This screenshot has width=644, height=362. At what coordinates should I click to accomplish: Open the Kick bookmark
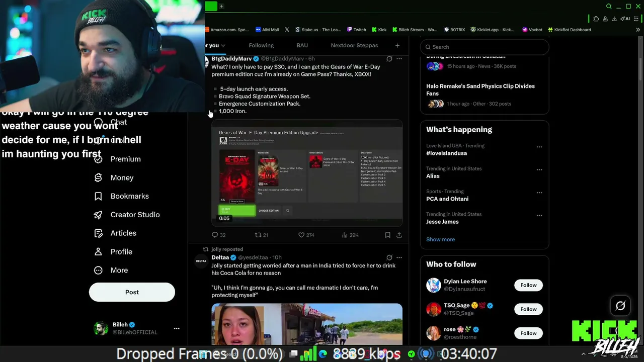379,30
